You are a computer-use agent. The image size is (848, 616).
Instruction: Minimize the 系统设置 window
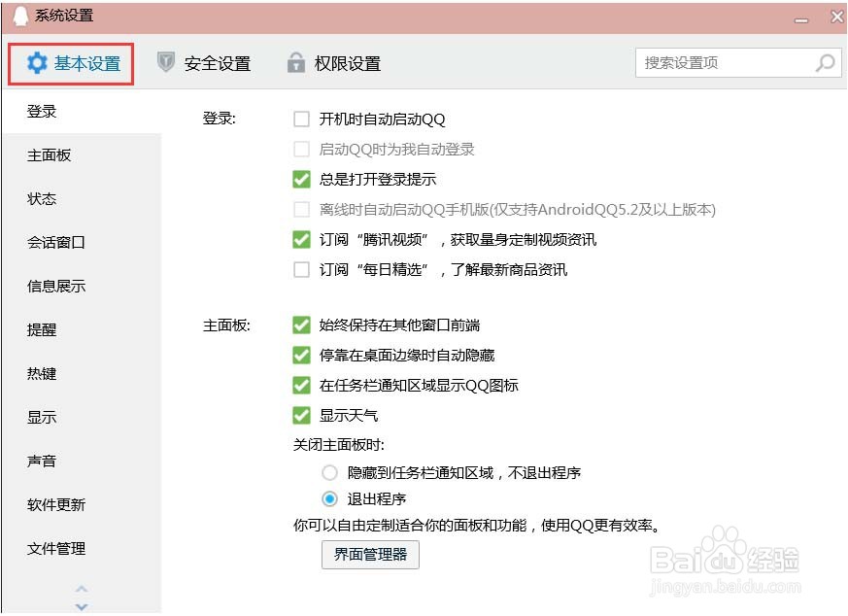point(801,19)
